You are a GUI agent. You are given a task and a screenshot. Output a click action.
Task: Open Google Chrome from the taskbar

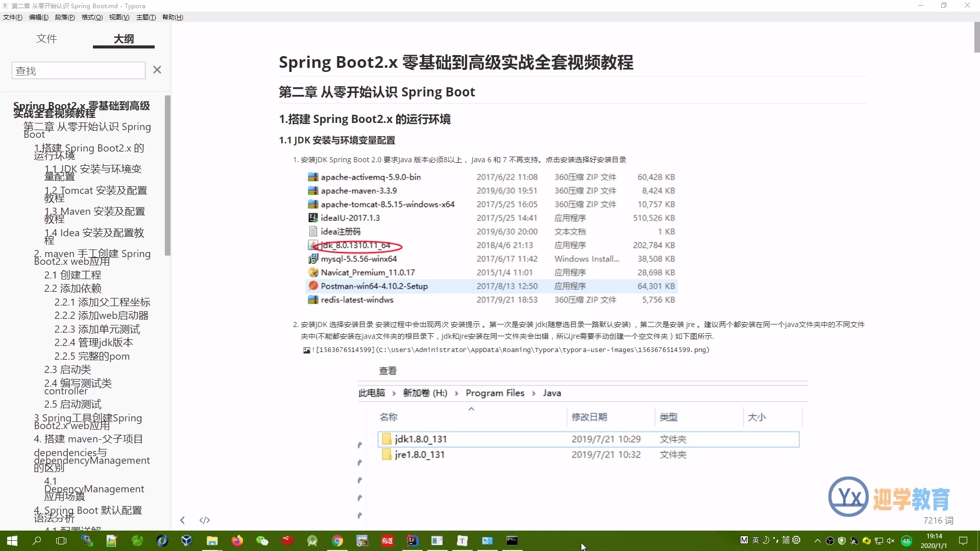tap(337, 541)
